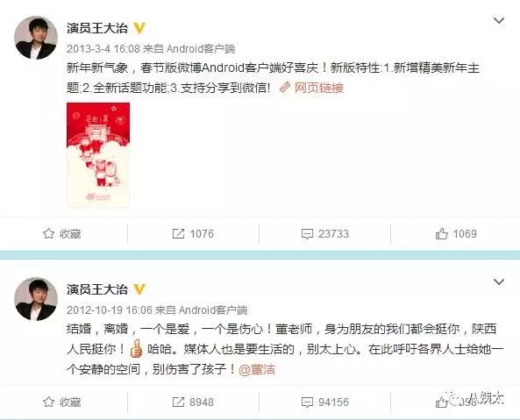520x420 pixels.
Task: Open comments on first post with 23733
Action: click(x=325, y=234)
